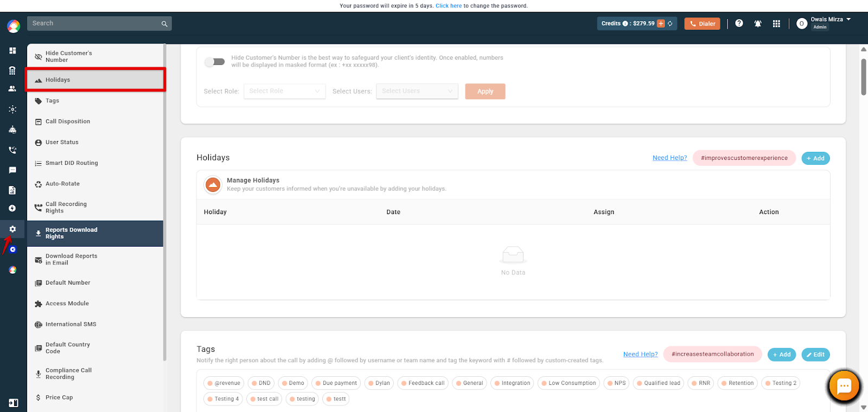The image size is (868, 412).
Task: Open Need Help link in Holidays section
Action: [x=669, y=158]
